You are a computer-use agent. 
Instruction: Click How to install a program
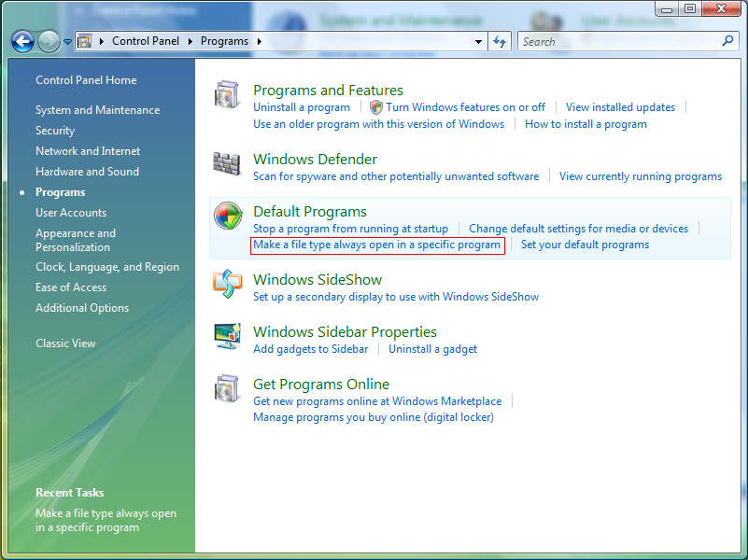(x=586, y=124)
